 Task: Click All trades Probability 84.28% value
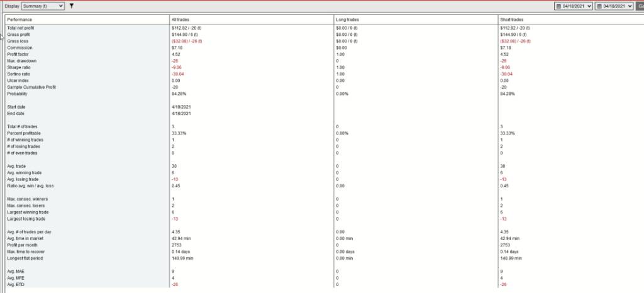click(179, 94)
